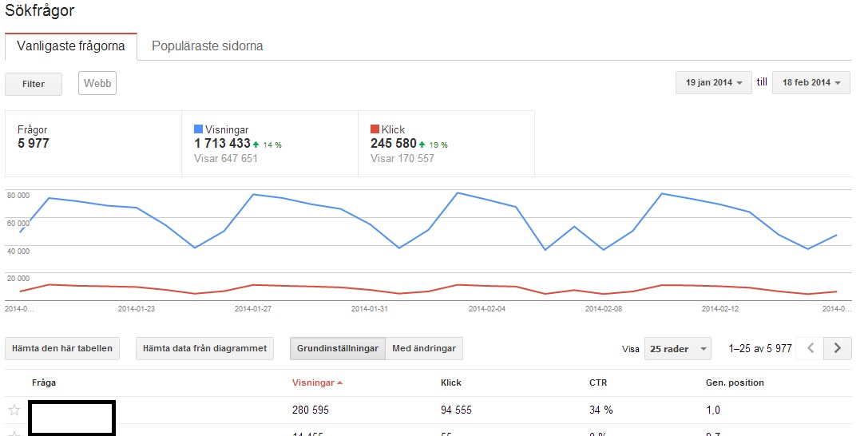Click the 280 595 impressions cell
868x436 pixels.
[x=311, y=410]
